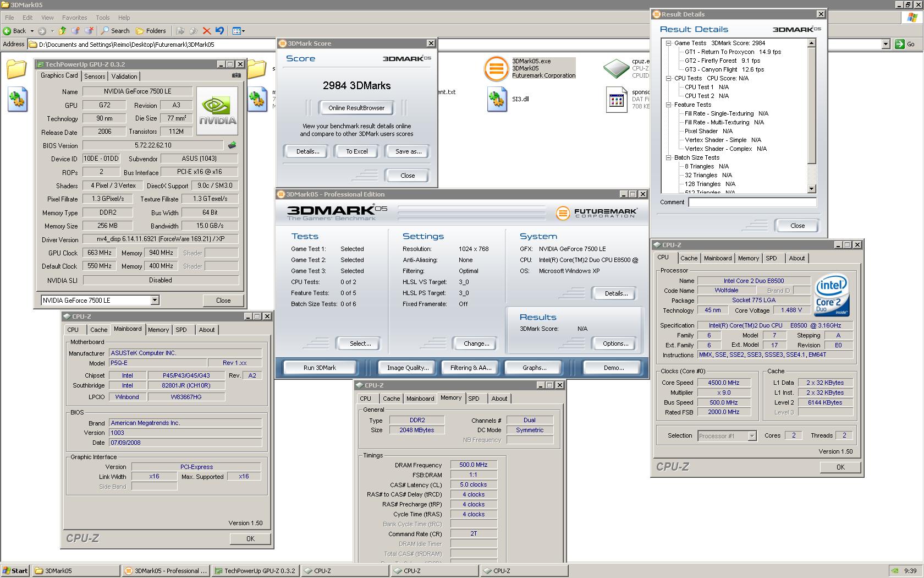Click Image Quality... button
The image size is (924, 578).
click(408, 368)
